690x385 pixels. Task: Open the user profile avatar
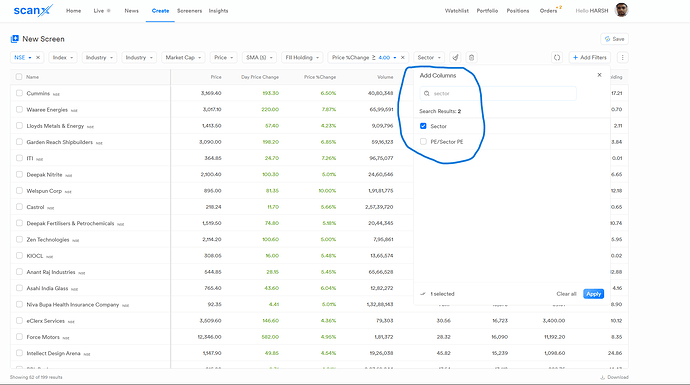(x=621, y=10)
